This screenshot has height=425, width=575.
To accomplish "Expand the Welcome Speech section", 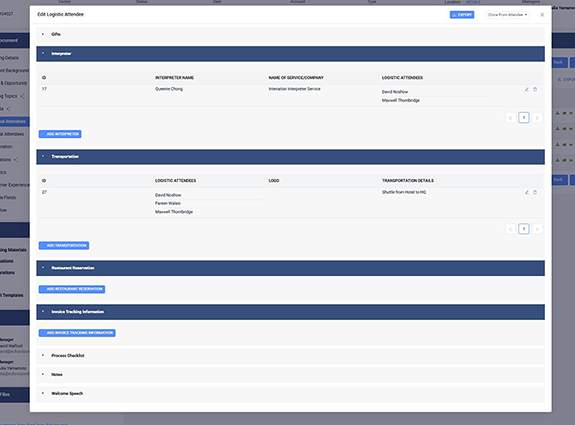I will pos(290,394).
